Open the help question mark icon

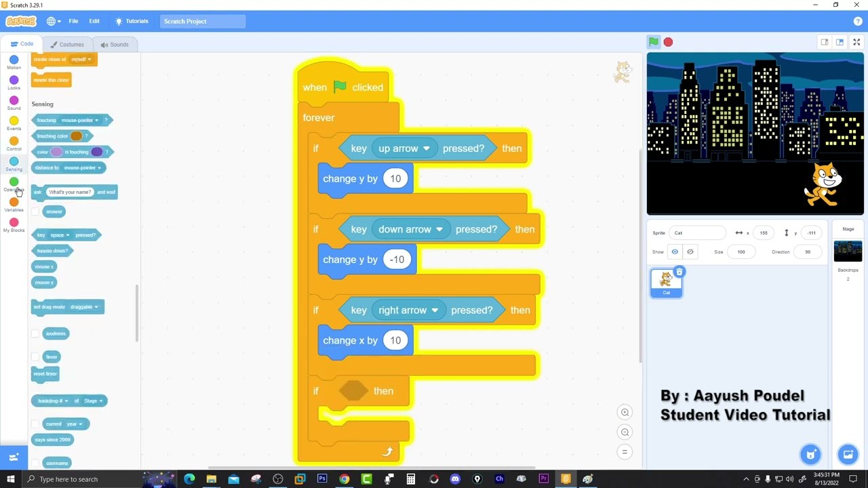[x=858, y=21]
